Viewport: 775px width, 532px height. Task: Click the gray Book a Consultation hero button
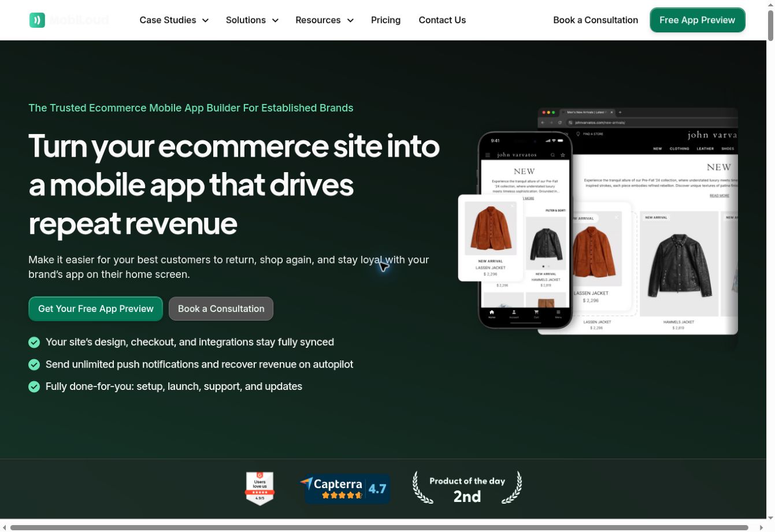221,309
